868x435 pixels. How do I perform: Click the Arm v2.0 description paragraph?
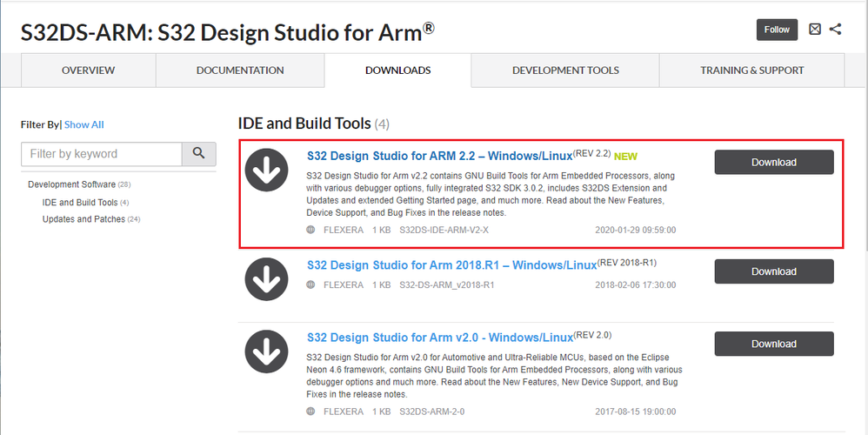494,376
